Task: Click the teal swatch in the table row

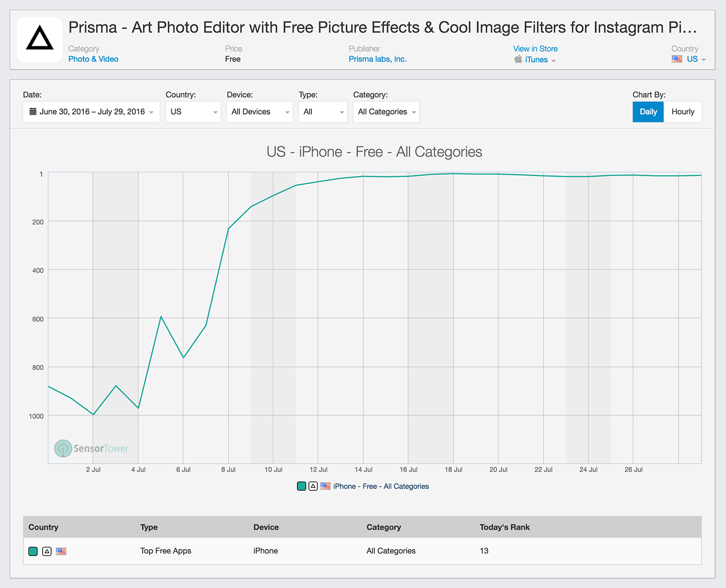Action: point(33,551)
